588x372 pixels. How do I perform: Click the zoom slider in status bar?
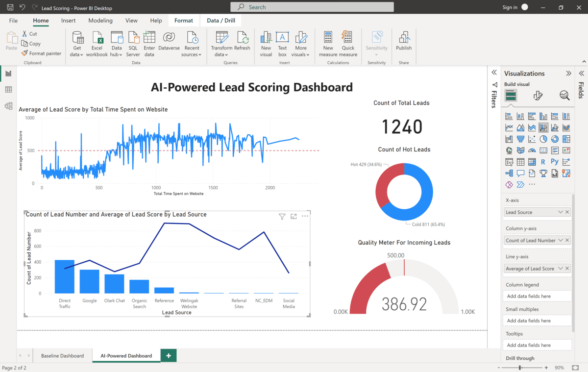(x=520, y=368)
